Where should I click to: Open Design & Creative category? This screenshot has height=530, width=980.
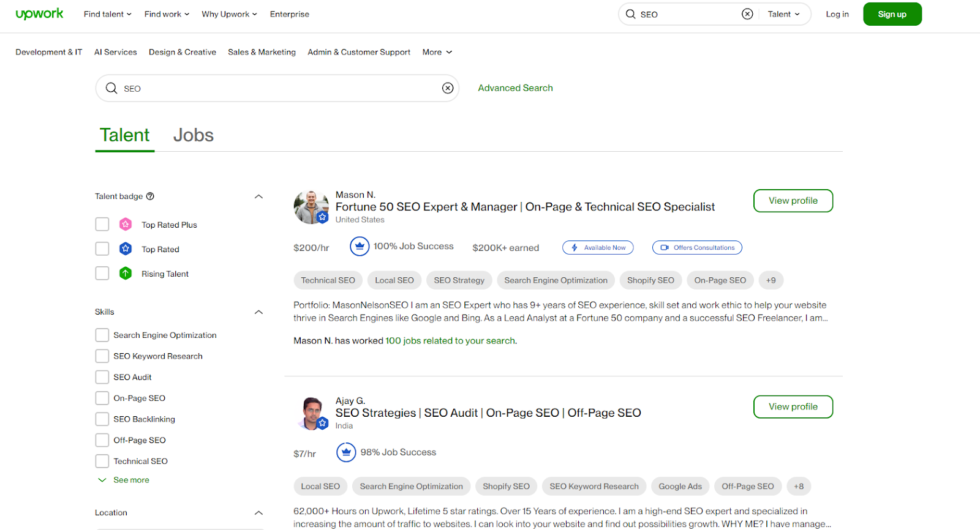(183, 52)
